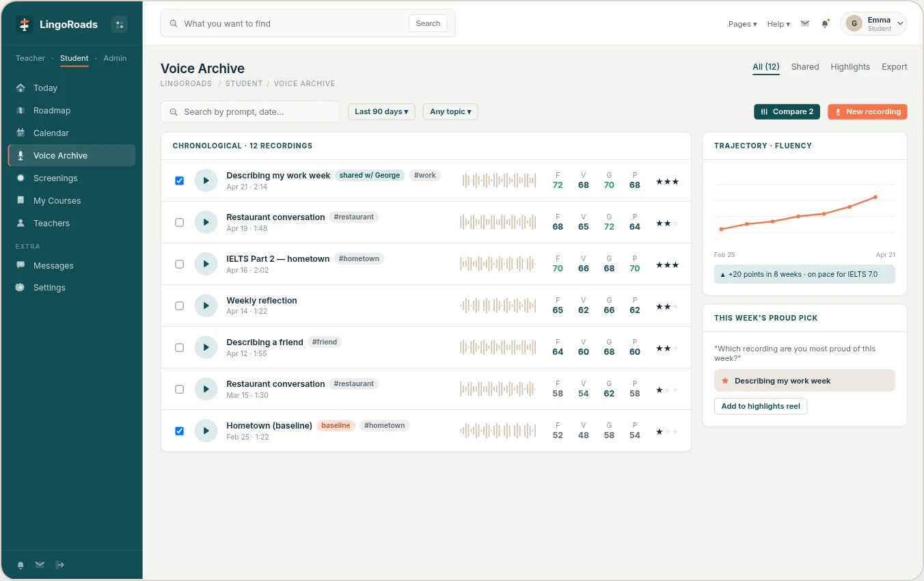The height and width of the screenshot is (581, 924).
Task: Go to Calendar in the sidebar
Action: 71,133
